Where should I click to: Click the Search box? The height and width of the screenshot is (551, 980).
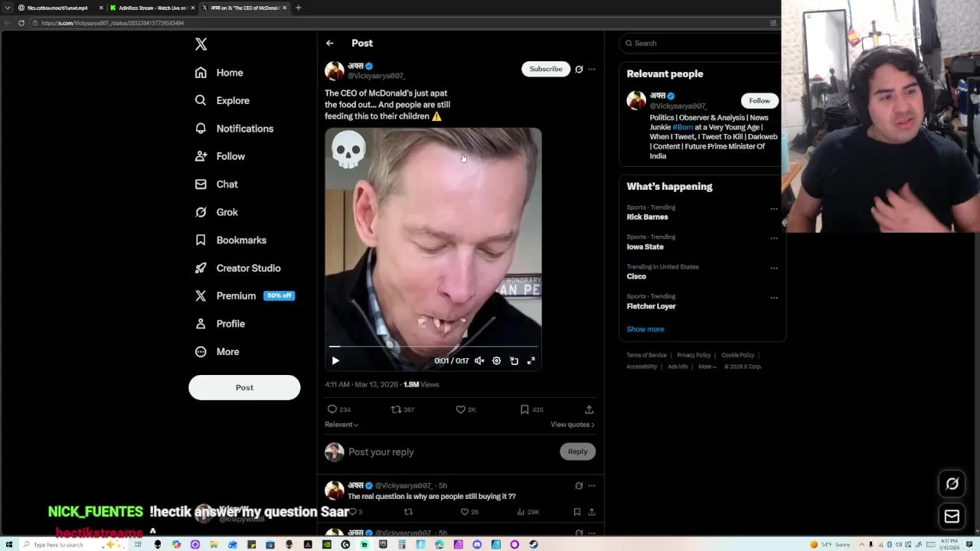pyautogui.click(x=700, y=44)
